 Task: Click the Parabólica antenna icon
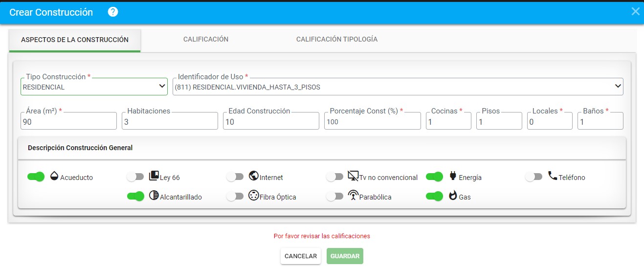(x=353, y=195)
